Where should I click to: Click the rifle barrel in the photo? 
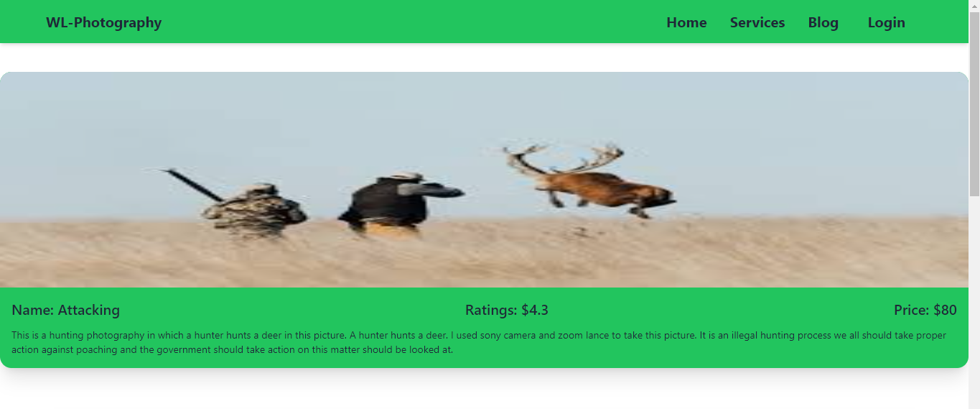[x=192, y=185]
